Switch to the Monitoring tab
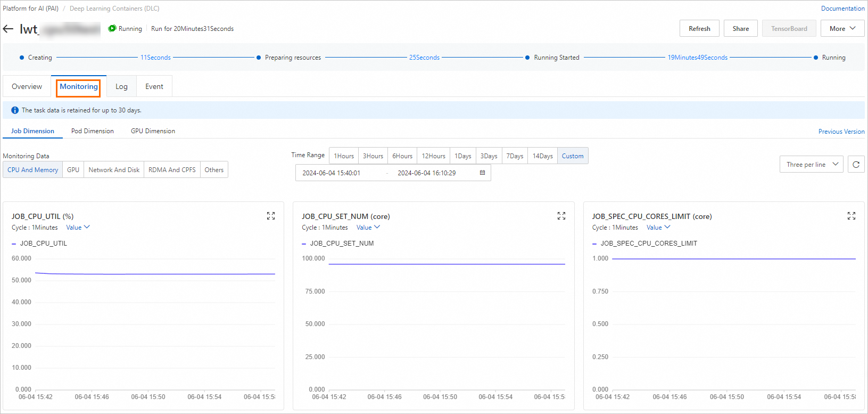Screen dimensions: 868x414 click(x=79, y=86)
